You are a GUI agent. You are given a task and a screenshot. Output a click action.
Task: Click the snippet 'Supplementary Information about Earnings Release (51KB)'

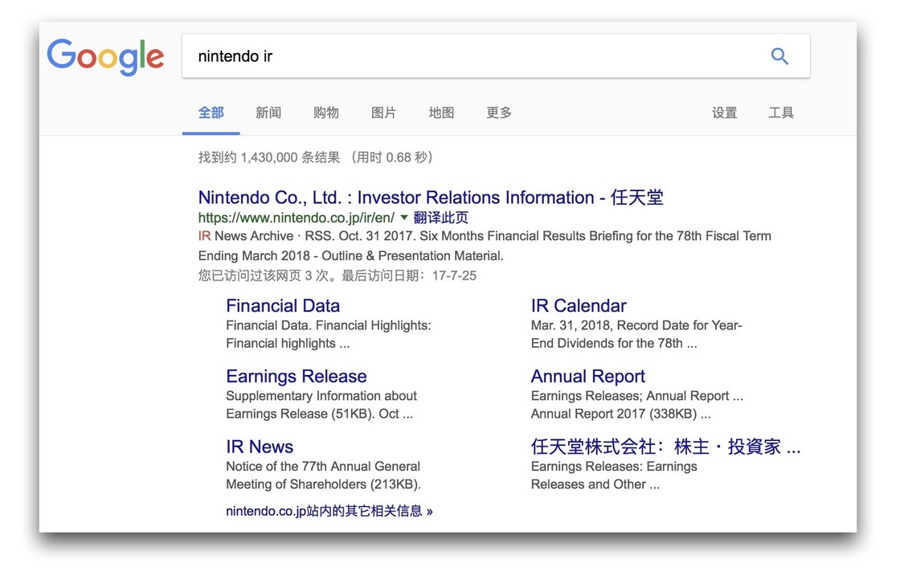click(x=321, y=404)
